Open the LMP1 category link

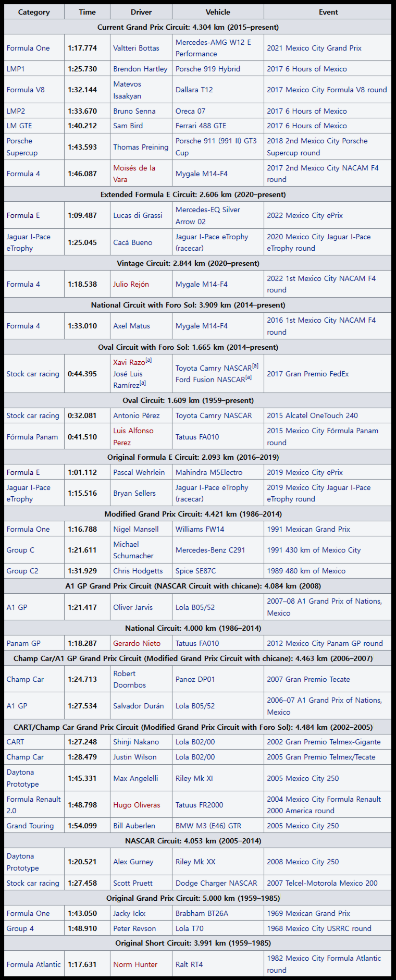click(x=16, y=69)
